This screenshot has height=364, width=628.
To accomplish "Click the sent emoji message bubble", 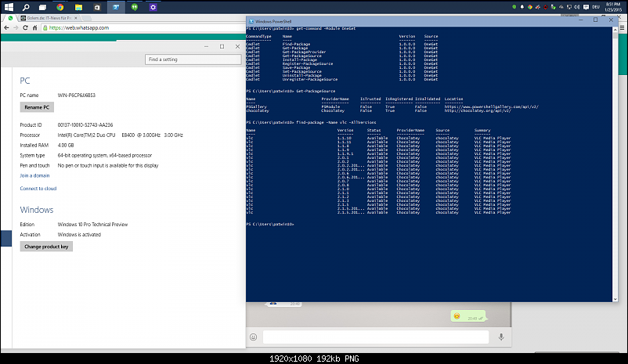I will (468, 316).
